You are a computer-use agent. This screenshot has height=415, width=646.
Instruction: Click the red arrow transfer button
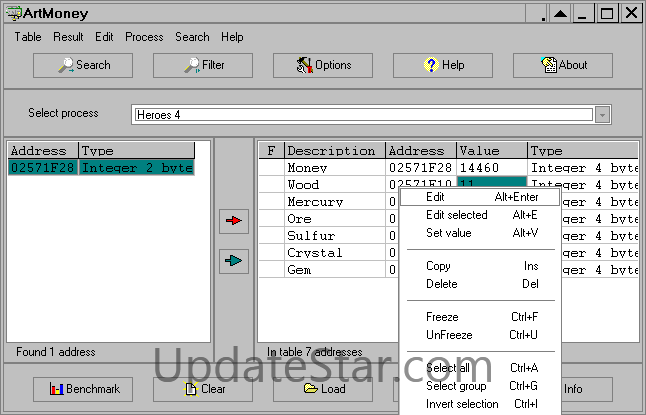click(234, 221)
